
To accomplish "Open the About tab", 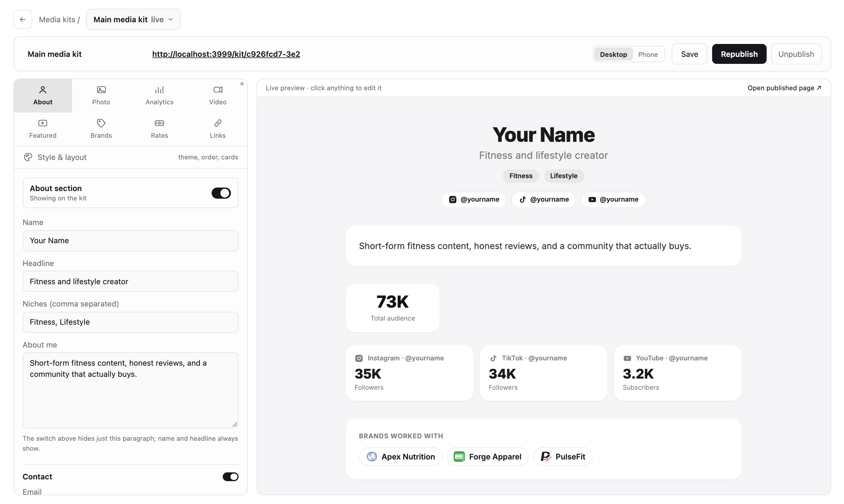I will 43,96.
